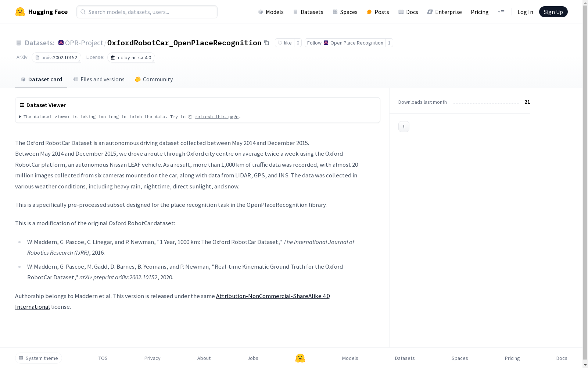The image size is (588, 368).
Task: Open the TOS footer link
Action: tap(103, 358)
